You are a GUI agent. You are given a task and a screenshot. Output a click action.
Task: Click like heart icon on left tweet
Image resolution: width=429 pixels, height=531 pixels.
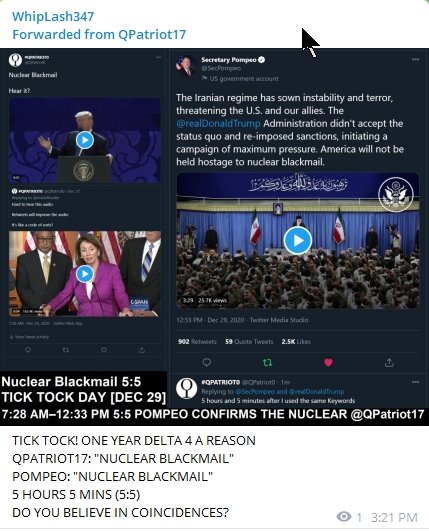(104, 350)
